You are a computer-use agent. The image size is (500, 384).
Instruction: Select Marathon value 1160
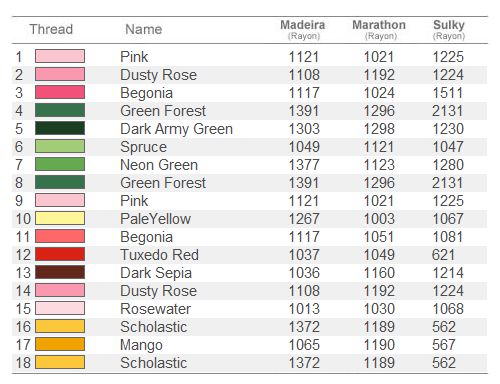click(379, 273)
